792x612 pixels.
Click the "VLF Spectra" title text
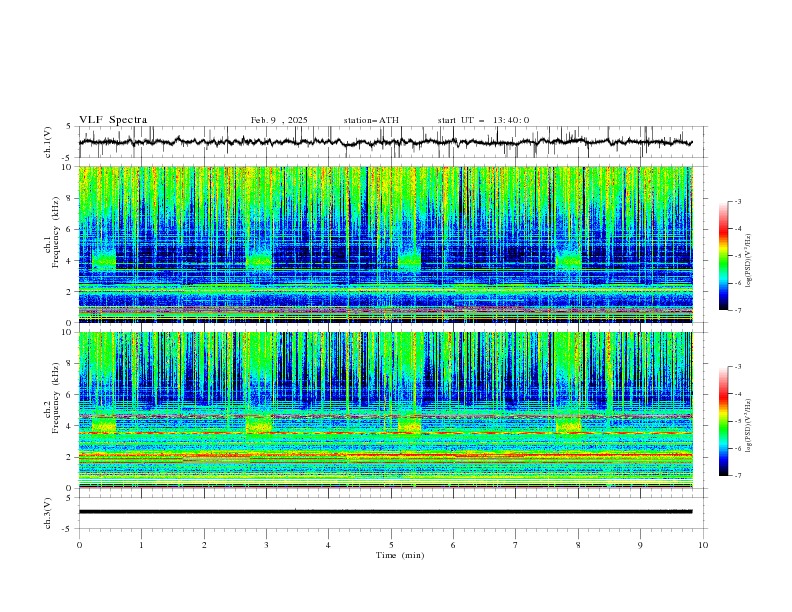(x=113, y=120)
